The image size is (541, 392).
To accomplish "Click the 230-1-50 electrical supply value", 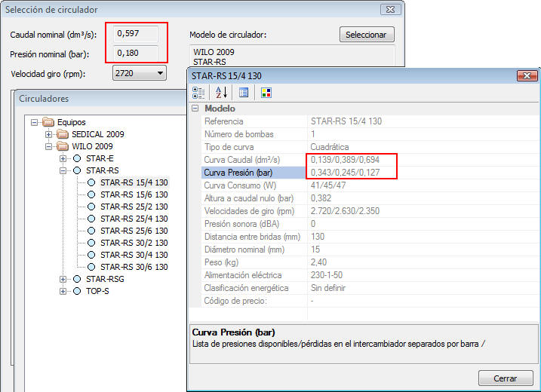I will pos(327,275).
